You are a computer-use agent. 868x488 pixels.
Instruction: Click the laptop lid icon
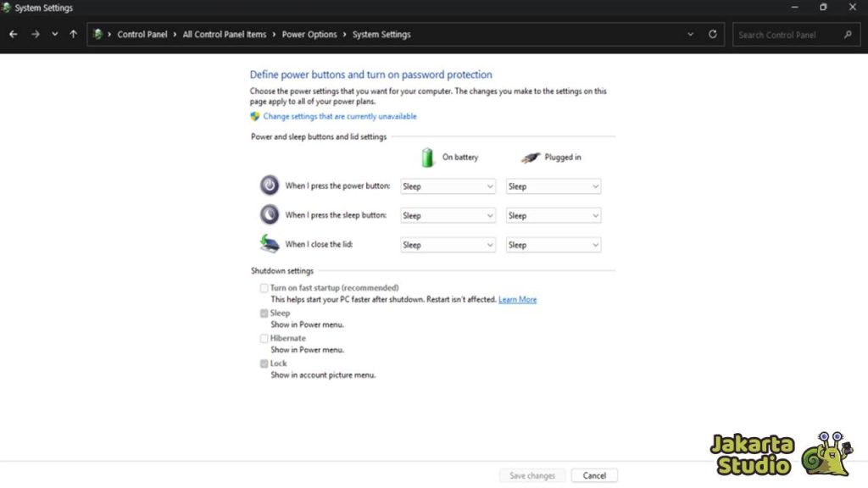[x=270, y=243]
